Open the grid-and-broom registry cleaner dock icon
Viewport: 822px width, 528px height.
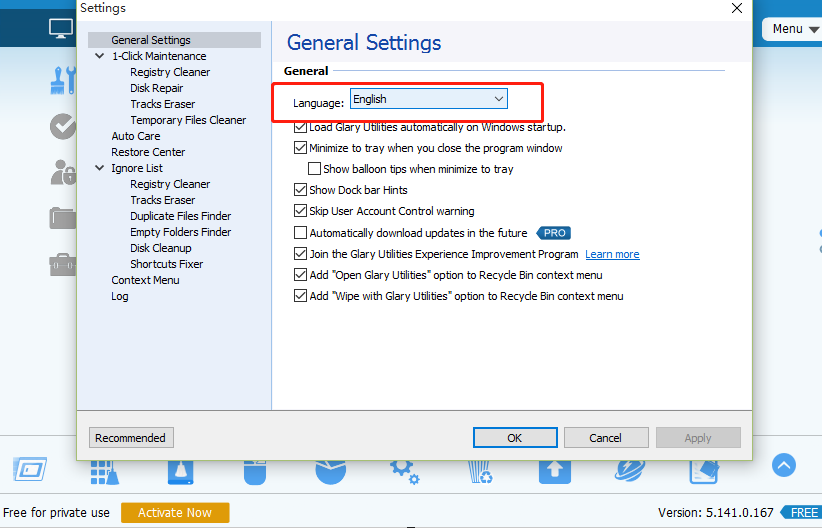[104, 472]
